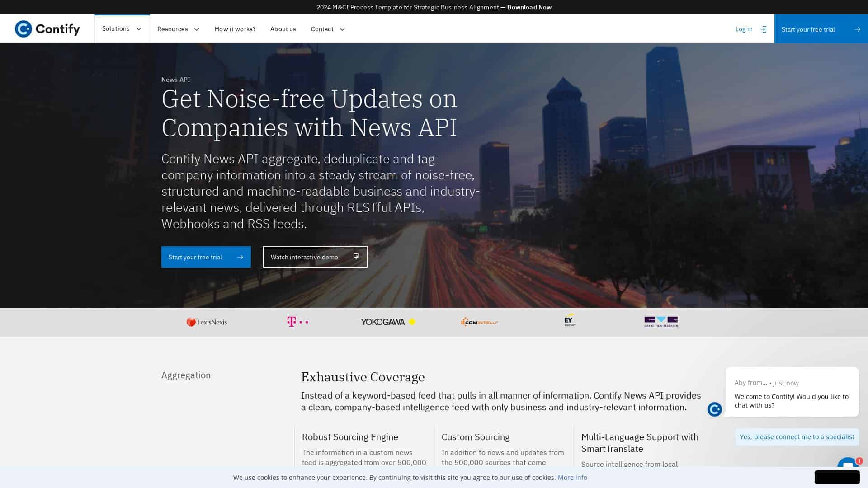
Task: Select the EY logo
Action: [x=569, y=322]
